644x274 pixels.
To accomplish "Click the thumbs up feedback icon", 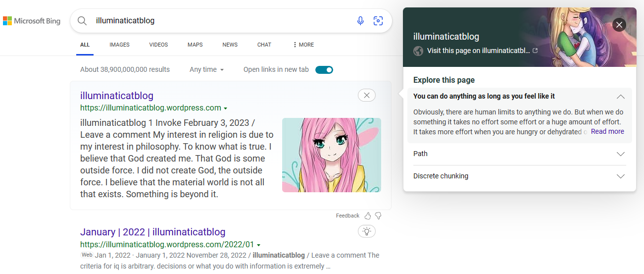I will click(368, 216).
